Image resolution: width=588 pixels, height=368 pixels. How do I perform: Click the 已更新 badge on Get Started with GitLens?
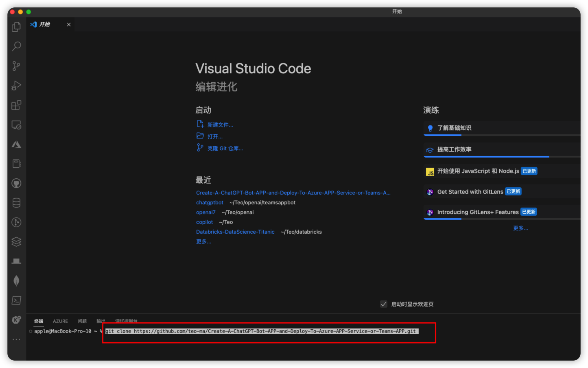click(513, 191)
